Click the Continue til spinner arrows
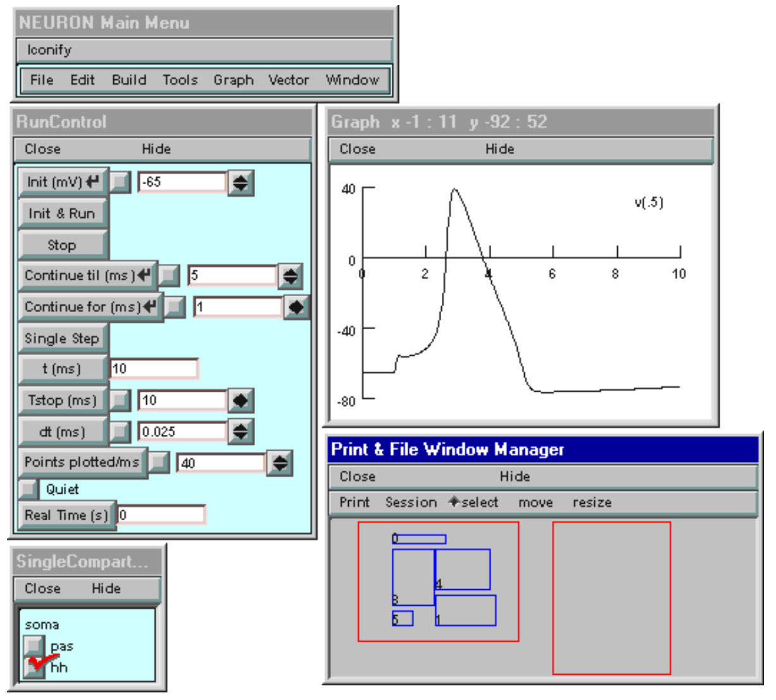Viewport: 776px width, 700px height. pyautogui.click(x=290, y=276)
